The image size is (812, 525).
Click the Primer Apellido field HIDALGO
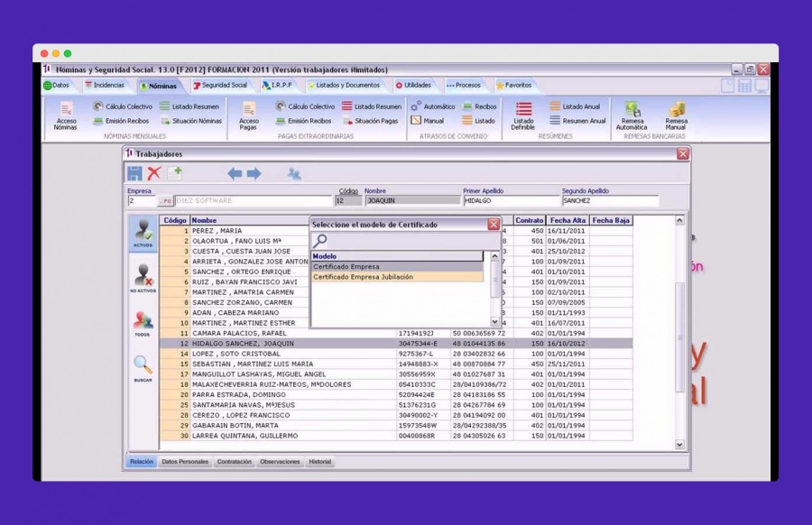[511, 201]
